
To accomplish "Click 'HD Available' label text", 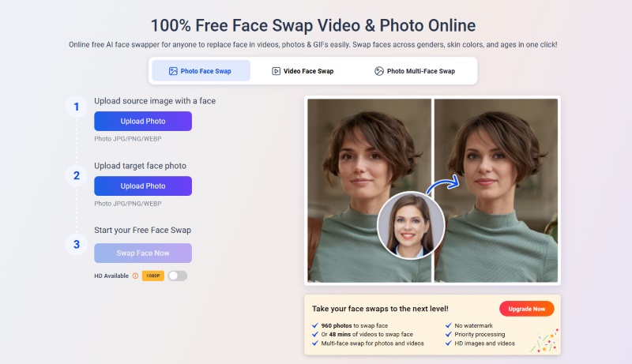I will coord(111,276).
